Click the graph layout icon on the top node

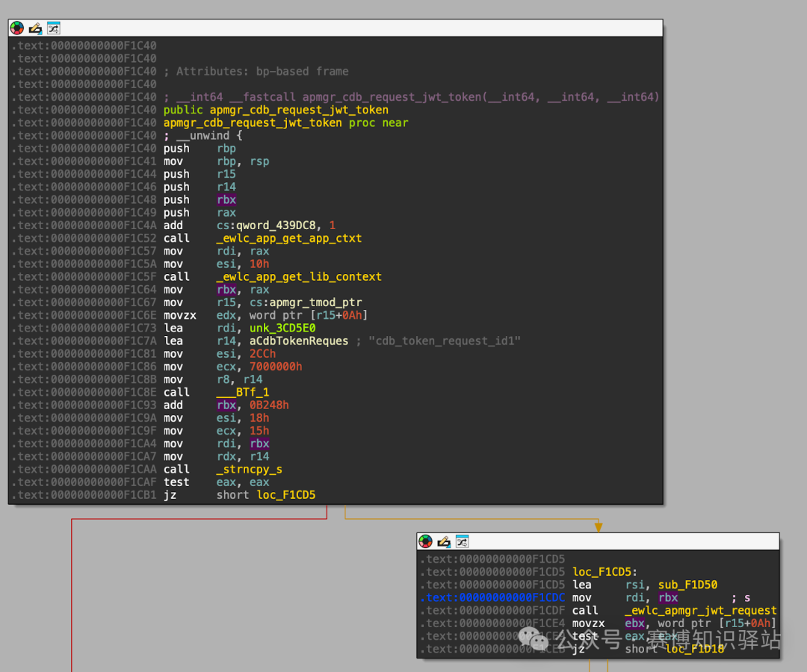click(x=53, y=28)
